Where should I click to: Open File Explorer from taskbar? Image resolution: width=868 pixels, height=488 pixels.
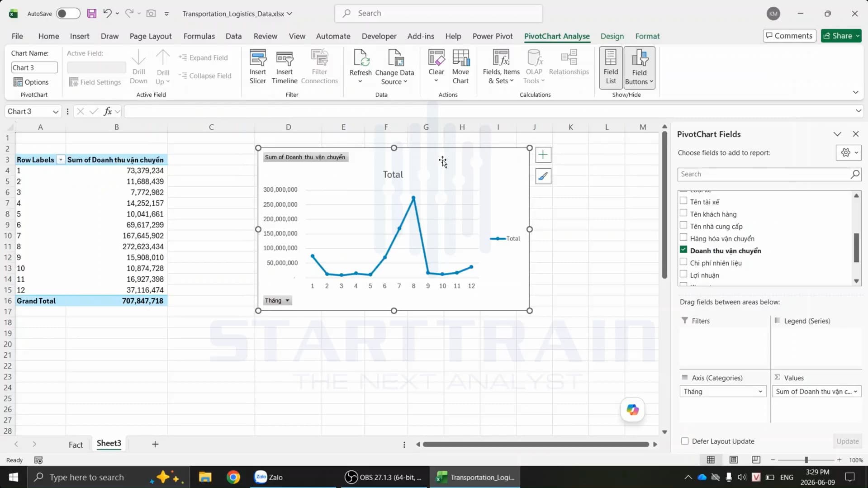click(x=205, y=477)
